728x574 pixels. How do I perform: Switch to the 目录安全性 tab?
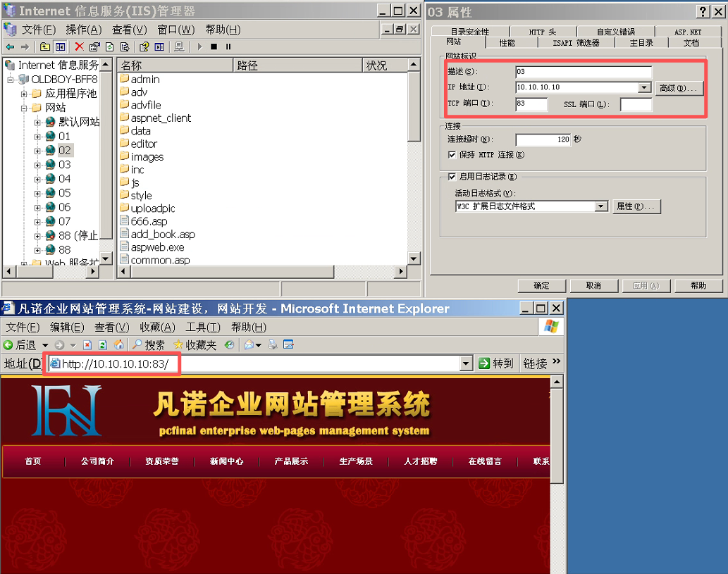[470, 32]
